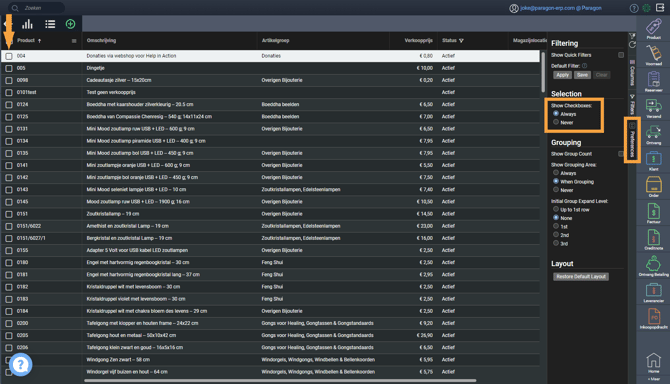The image size is (670, 384).
Task: Click the Save default filter button
Action: click(582, 75)
